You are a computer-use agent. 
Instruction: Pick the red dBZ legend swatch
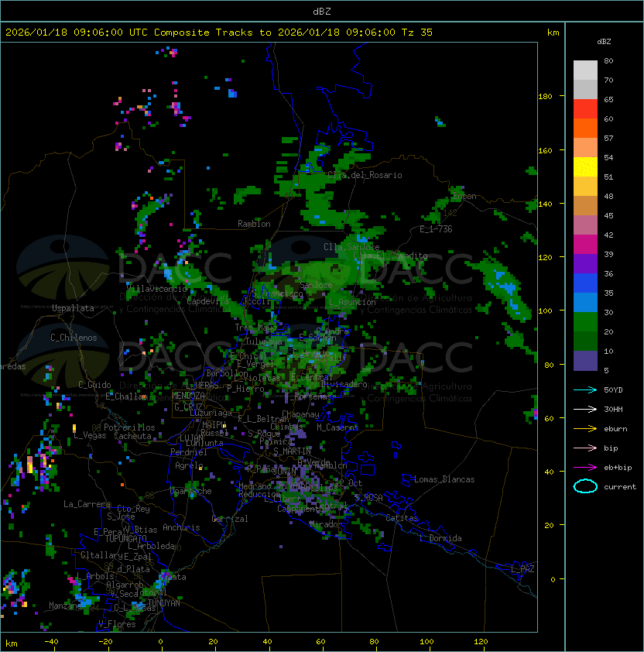click(x=585, y=109)
